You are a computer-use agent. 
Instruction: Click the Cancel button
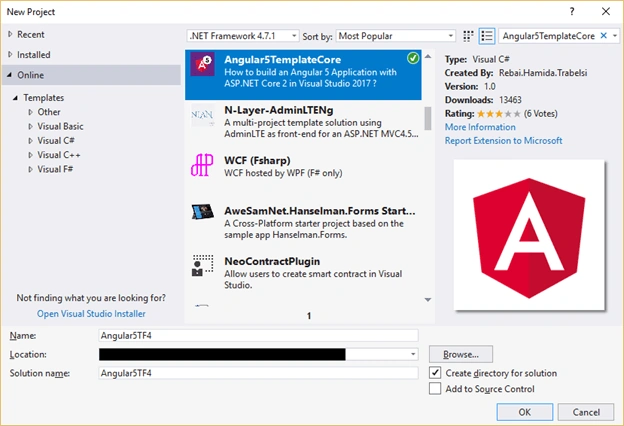click(x=586, y=412)
